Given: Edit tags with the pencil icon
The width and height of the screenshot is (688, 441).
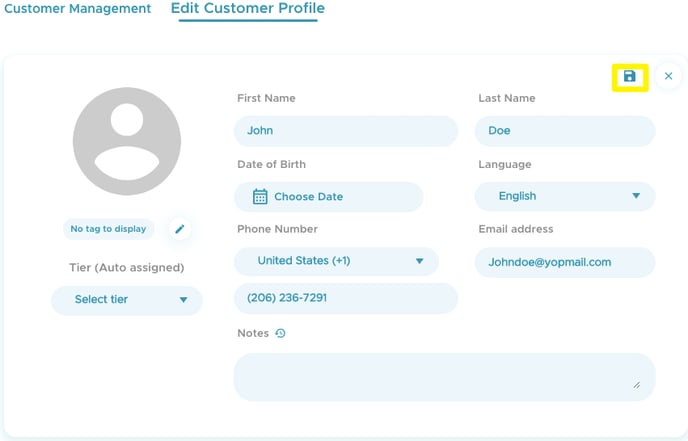Looking at the screenshot, I should click(x=179, y=229).
